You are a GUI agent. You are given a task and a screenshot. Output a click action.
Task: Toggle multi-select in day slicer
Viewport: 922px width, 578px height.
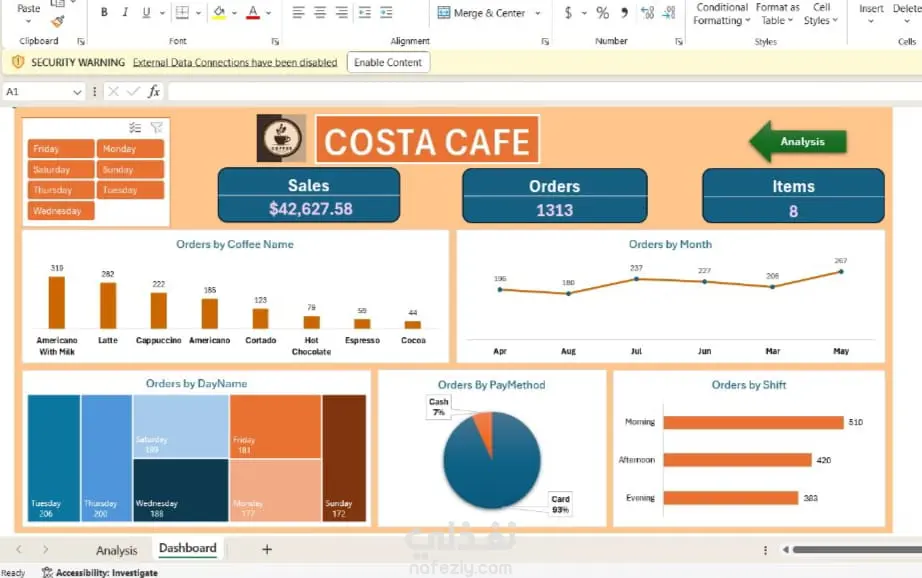(x=135, y=128)
